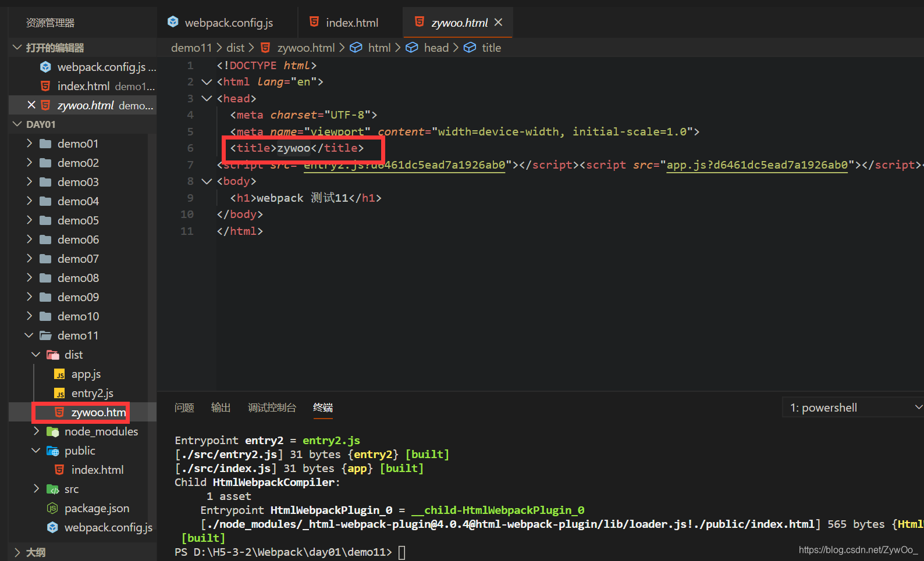The image size is (924, 561).
Task: Click the webpack icon on webpack.config.js tab
Action: coord(173,22)
